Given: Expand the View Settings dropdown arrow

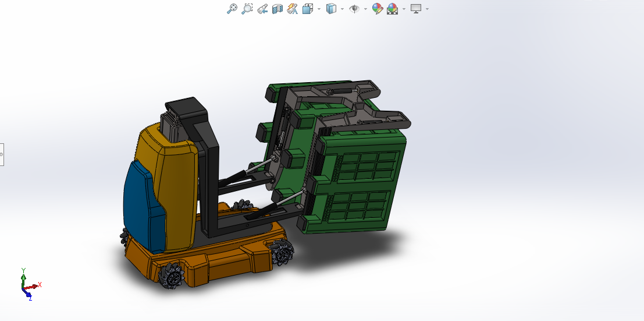Looking at the screenshot, I should pos(427,9).
